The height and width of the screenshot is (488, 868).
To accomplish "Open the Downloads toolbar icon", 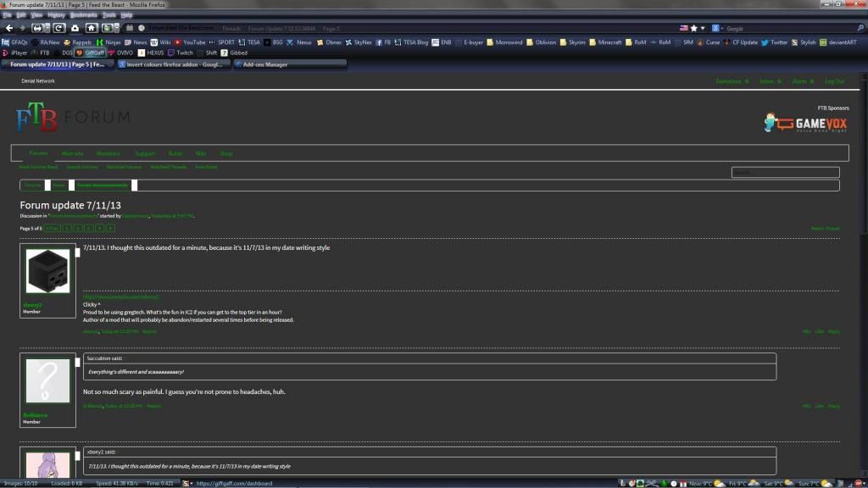I will click(75, 28).
